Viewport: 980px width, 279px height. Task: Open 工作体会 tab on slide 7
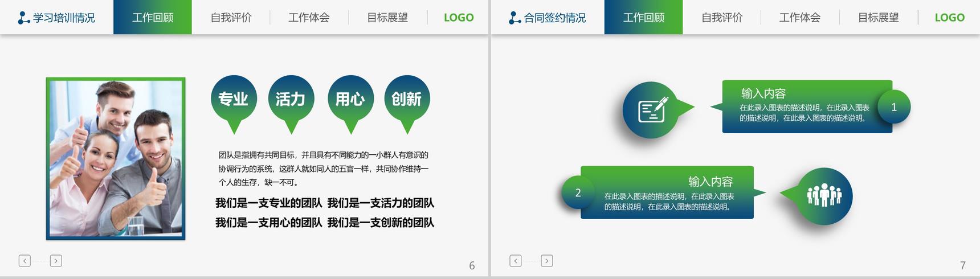point(800,18)
